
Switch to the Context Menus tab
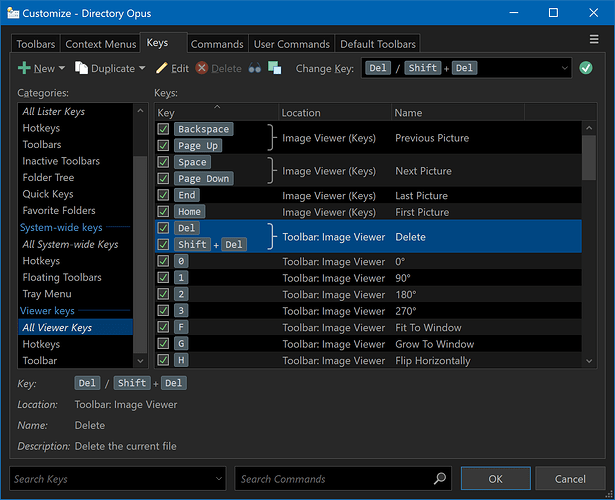coord(100,44)
